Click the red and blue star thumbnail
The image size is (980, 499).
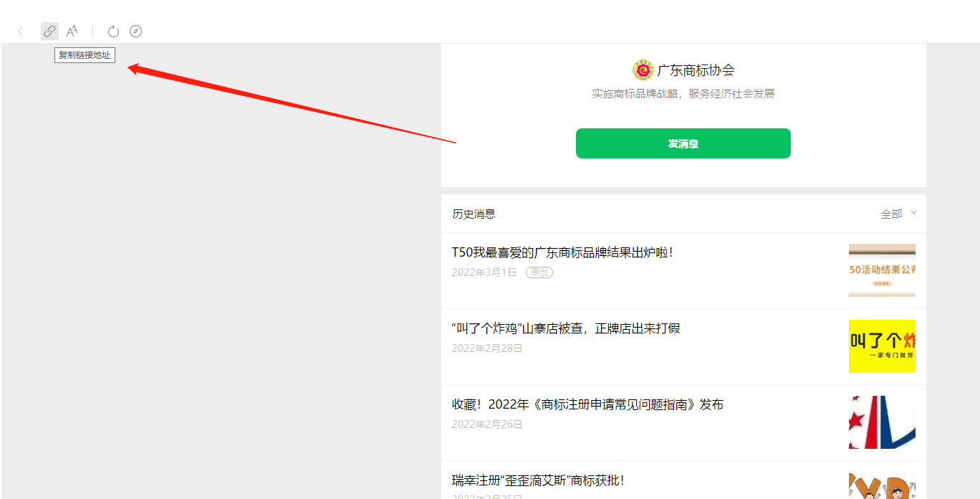click(x=882, y=422)
